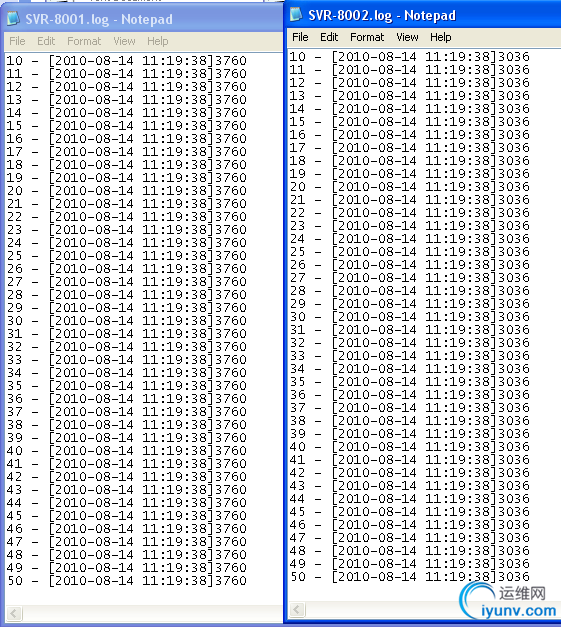Image resolution: width=562 pixels, height=627 pixels.
Task: Click line 30 ending in 3036
Action: click(410, 317)
